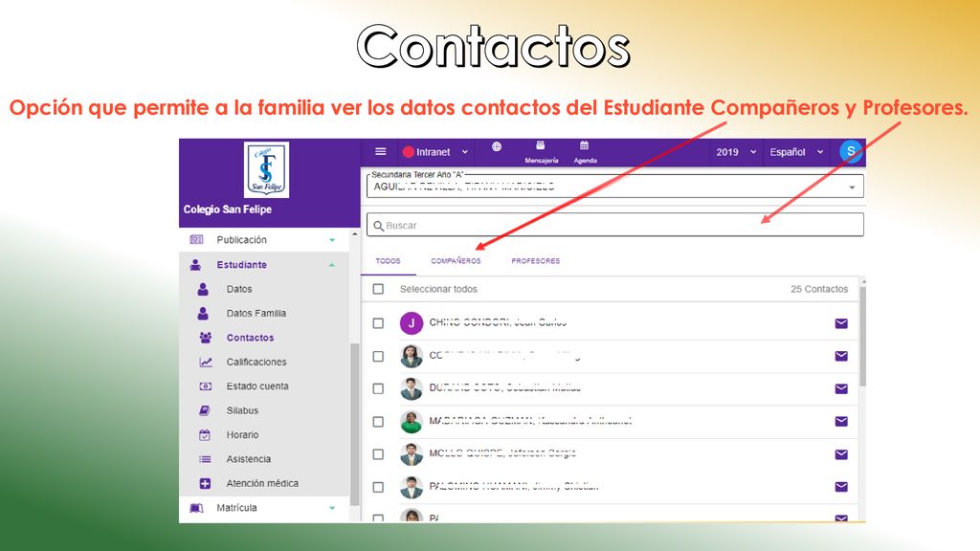Click the user avatar S
The width and height of the screenshot is (980, 551).
851,151
